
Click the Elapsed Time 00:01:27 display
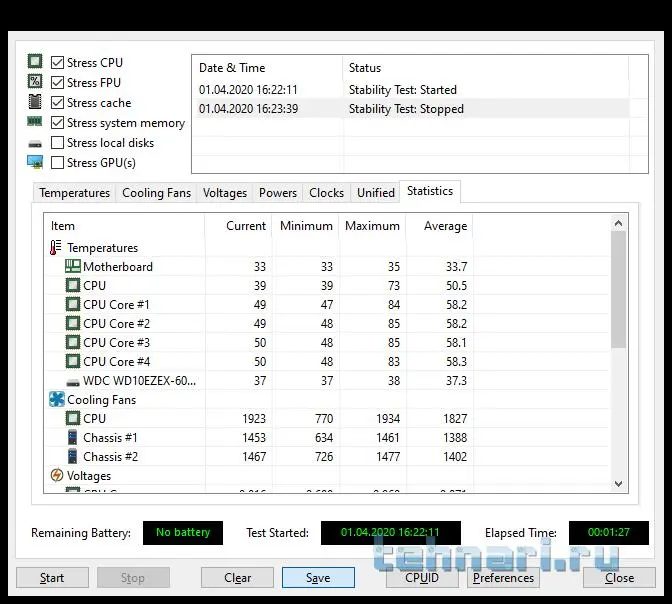tap(609, 532)
